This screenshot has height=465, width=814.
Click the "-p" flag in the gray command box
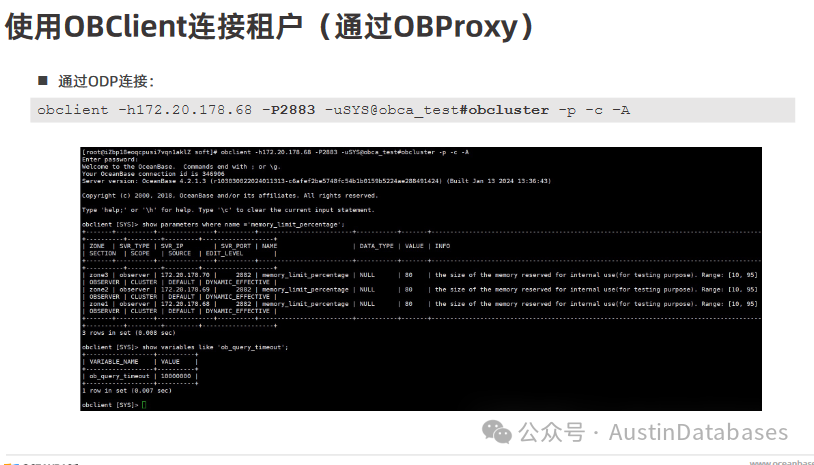coord(567,111)
